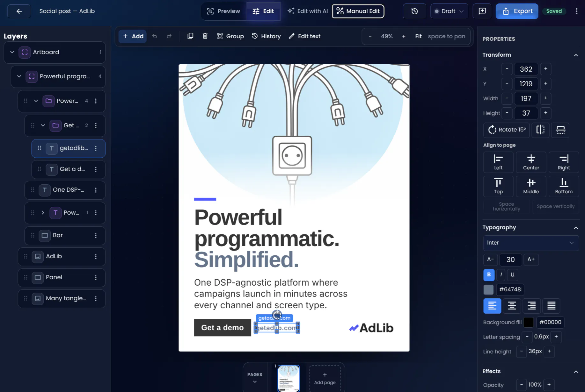Open options menu for Bar layer
The height and width of the screenshot is (392, 585).
coord(96,236)
